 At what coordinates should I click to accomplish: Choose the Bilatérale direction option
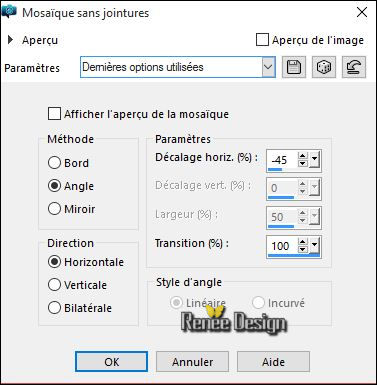[x=54, y=308]
